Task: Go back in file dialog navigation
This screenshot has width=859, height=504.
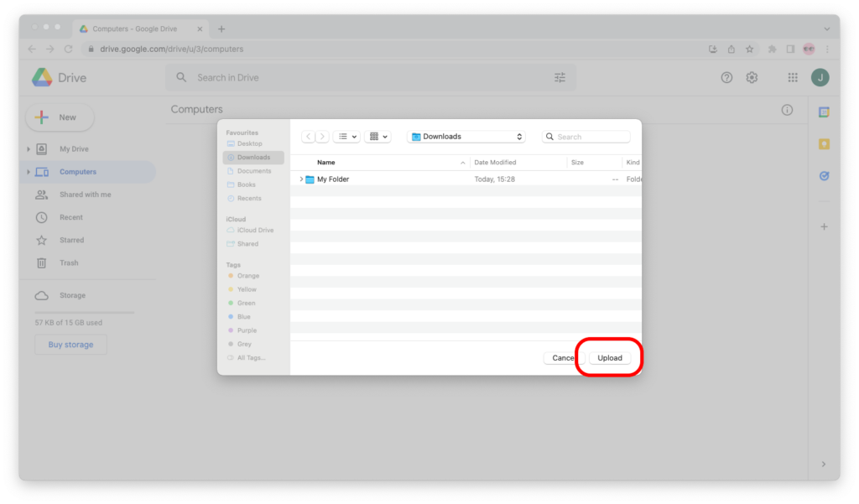Action: [308, 137]
